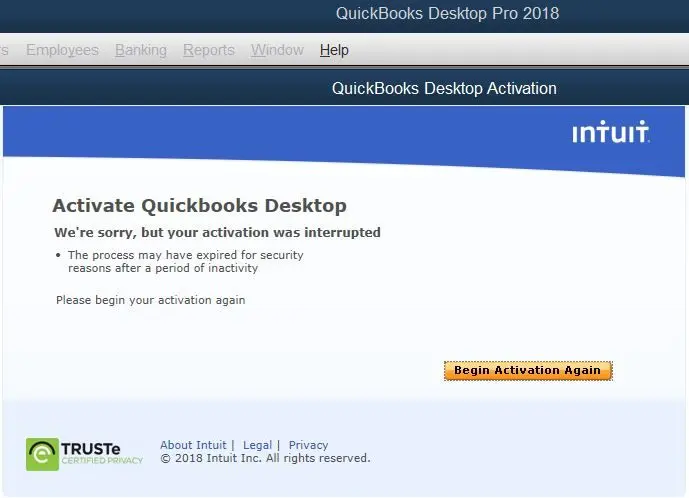
Task: Click the bullet about expired security process
Action: (185, 262)
